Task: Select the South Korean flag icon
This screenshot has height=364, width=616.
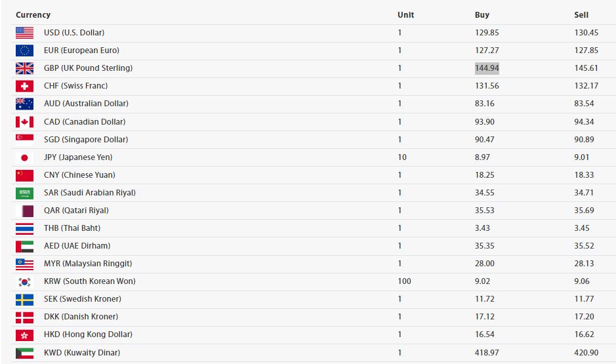Action: click(x=24, y=281)
